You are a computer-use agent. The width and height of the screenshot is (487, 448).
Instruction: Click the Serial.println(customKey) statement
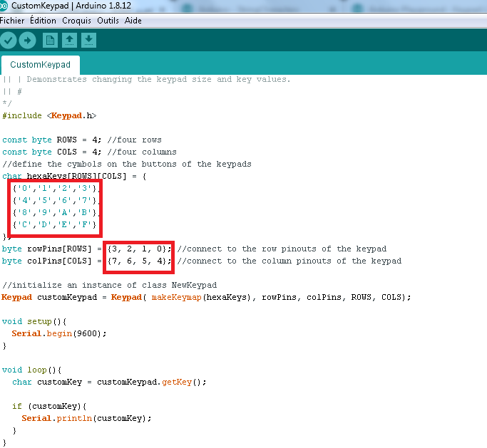pyautogui.click(x=86, y=418)
